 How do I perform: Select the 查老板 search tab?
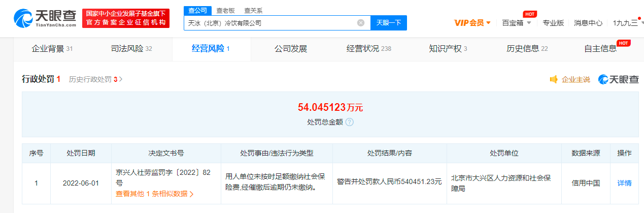[x=225, y=10]
